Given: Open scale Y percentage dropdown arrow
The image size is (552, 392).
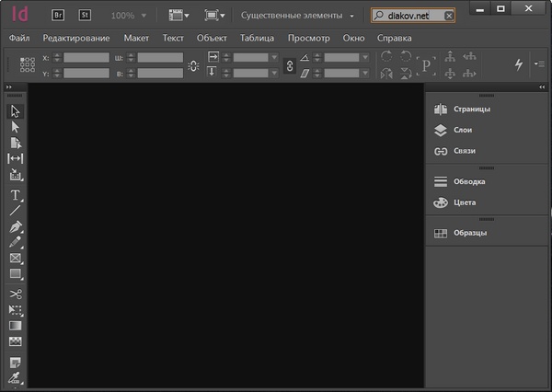Looking at the screenshot, I should 274,73.
